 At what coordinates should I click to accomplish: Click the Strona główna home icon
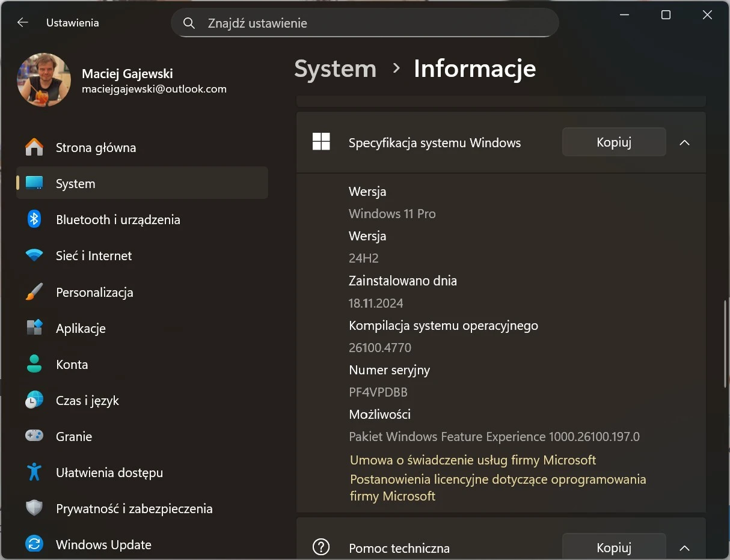[34, 147]
